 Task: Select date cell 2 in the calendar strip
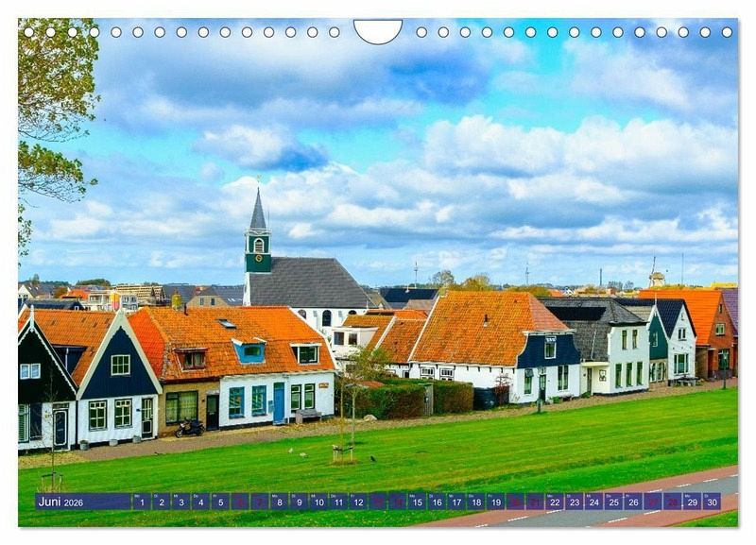[161, 502]
